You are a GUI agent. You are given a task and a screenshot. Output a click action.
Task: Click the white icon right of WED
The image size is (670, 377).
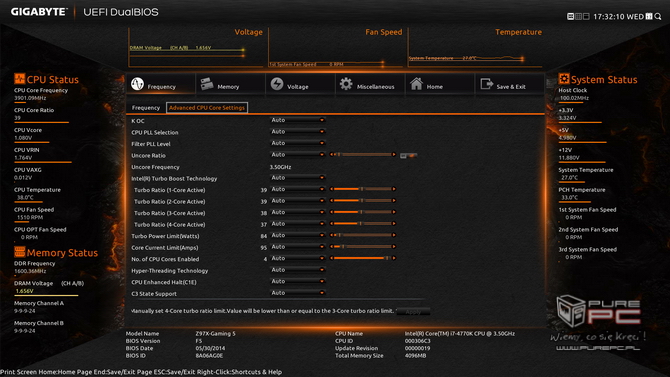tap(649, 16)
